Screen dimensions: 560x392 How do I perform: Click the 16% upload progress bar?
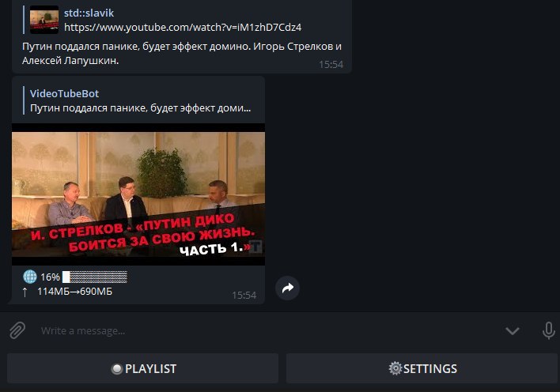[x=95, y=277]
